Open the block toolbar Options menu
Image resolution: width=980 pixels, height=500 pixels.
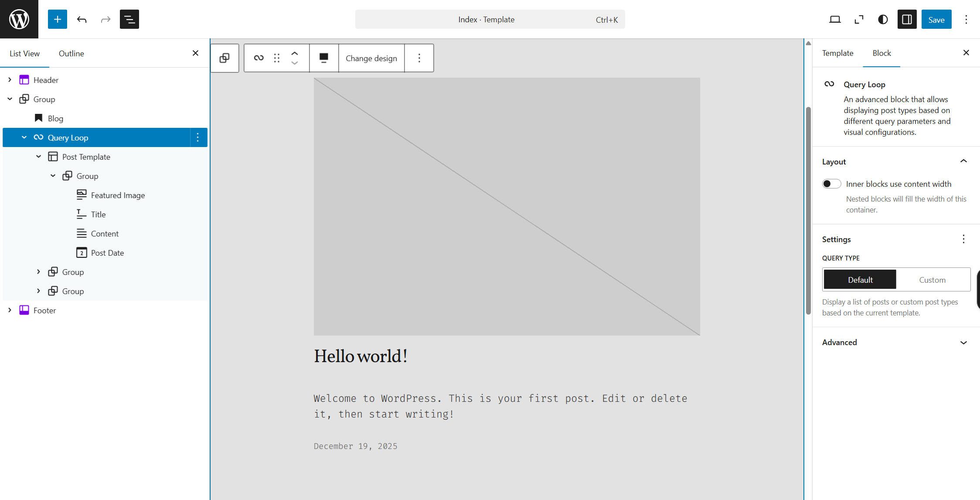click(419, 58)
